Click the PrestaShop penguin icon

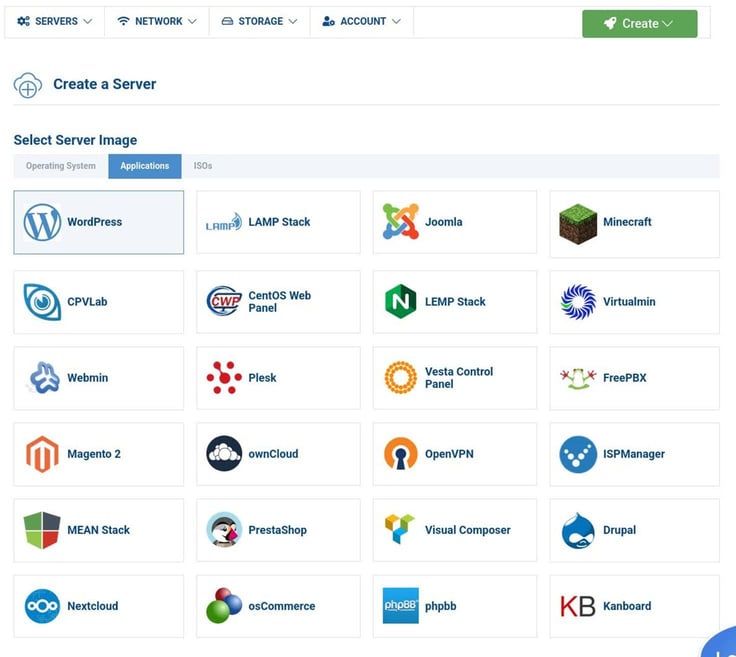(x=224, y=530)
